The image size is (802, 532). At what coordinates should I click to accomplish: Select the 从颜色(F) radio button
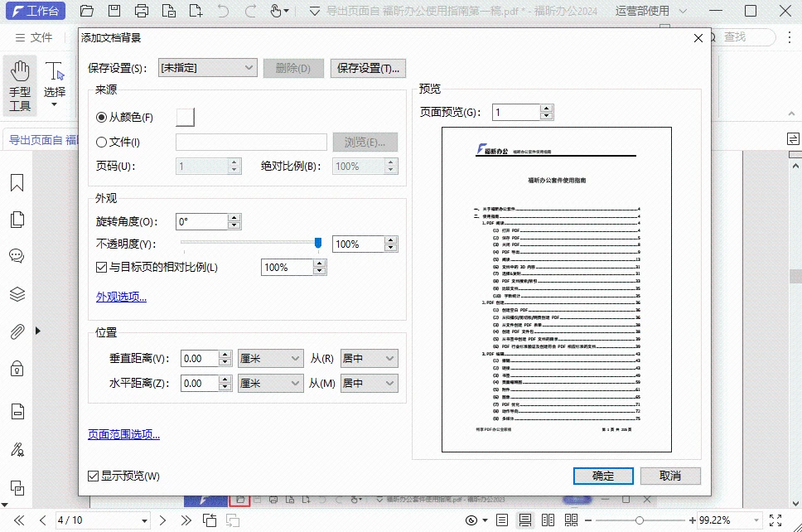tap(101, 117)
